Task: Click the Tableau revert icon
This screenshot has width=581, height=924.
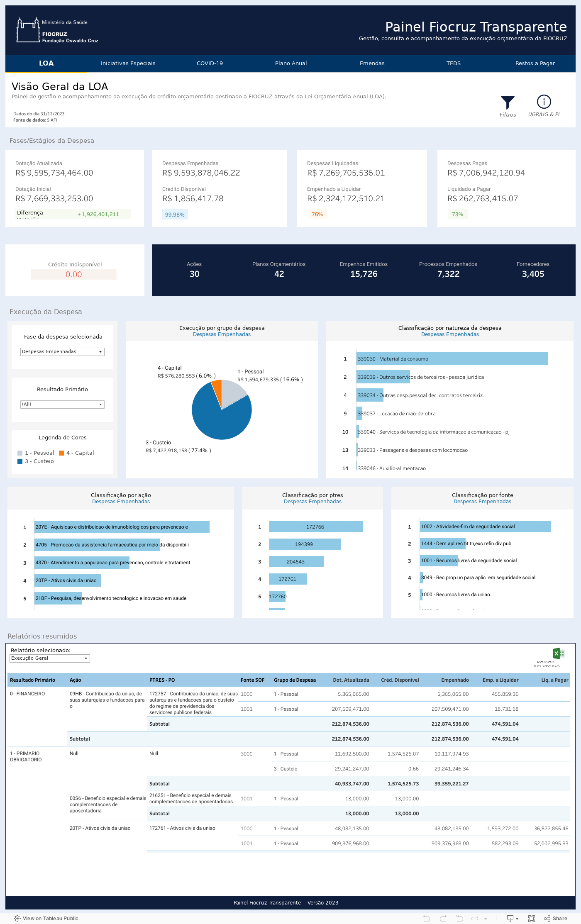Action: (459, 918)
